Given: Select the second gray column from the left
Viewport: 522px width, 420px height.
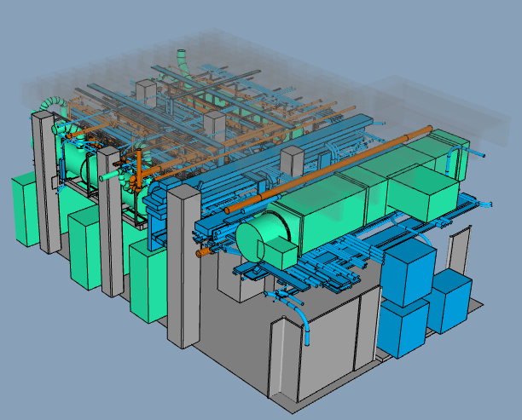Looking at the screenshot, I should click(111, 222).
